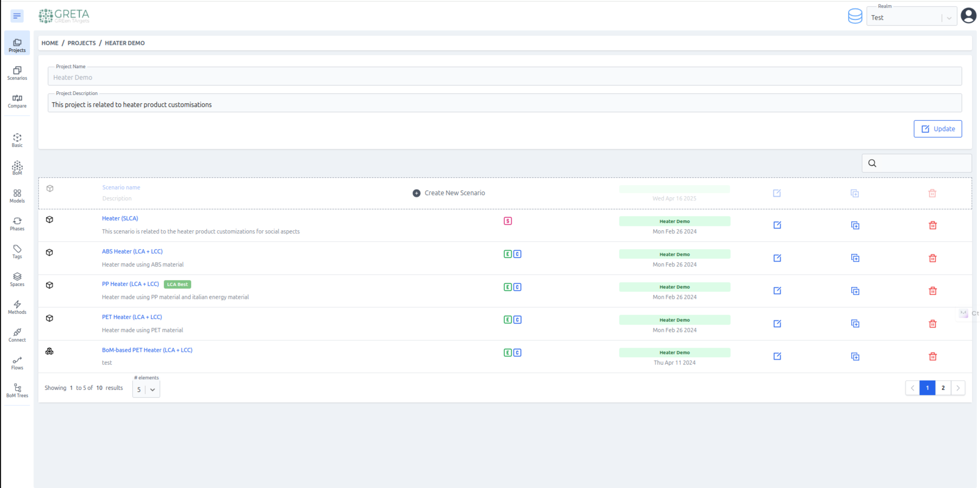This screenshot has height=488, width=980.
Task: Open the Compare sidebar section
Action: pyautogui.click(x=17, y=101)
